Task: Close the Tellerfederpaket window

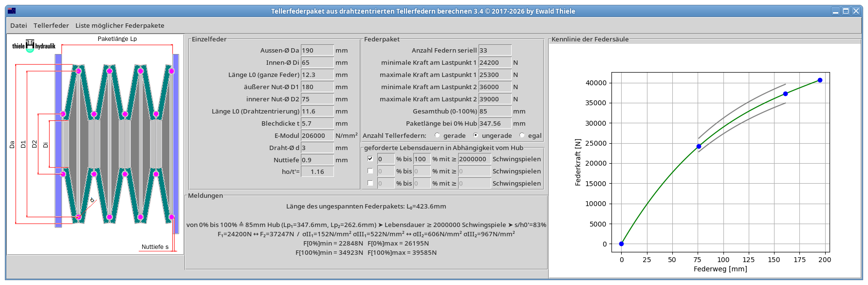Action: point(856,11)
